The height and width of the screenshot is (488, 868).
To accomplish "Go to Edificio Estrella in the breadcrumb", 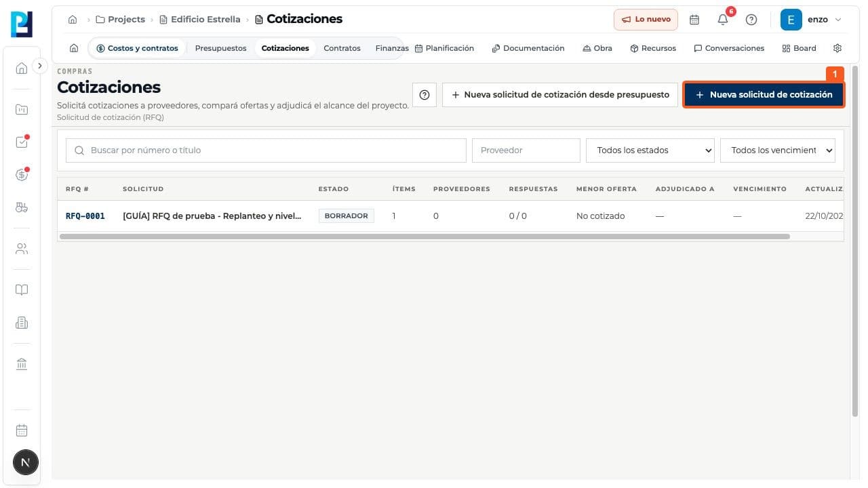I will [200, 20].
